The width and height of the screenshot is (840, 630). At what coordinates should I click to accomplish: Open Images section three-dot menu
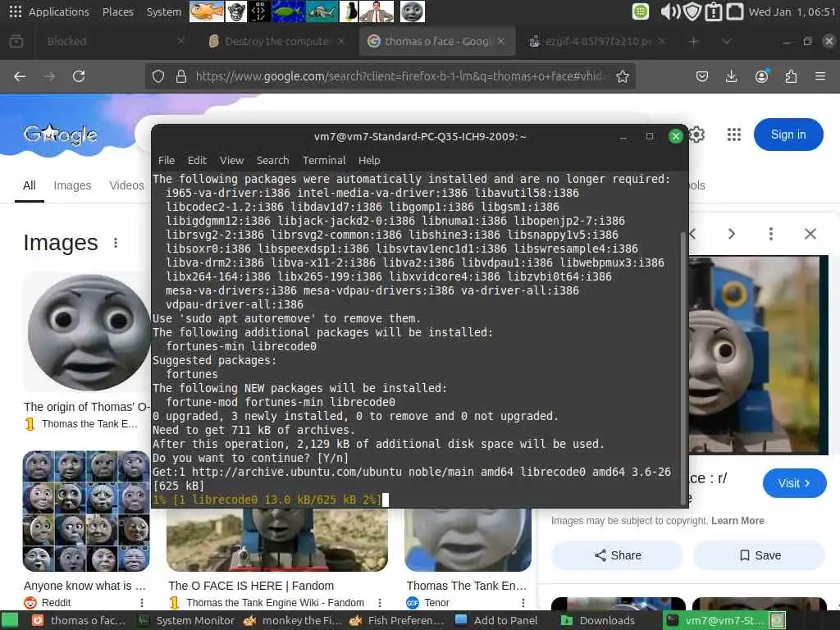[x=116, y=243]
